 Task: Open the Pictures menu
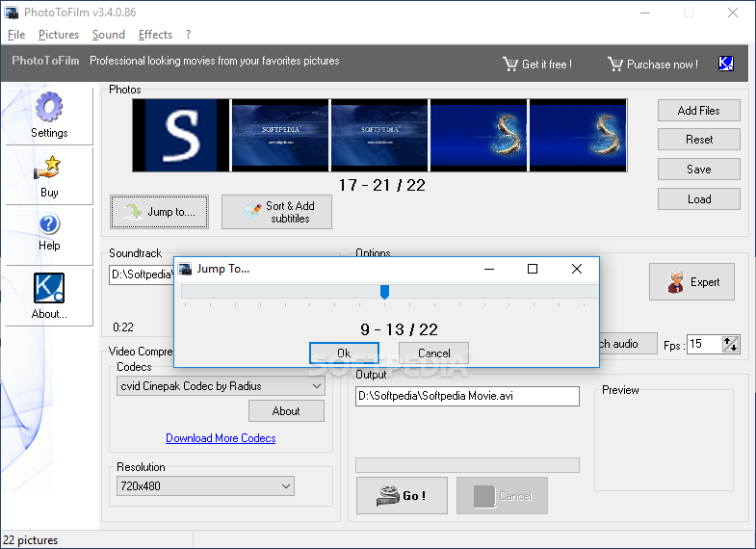(59, 35)
